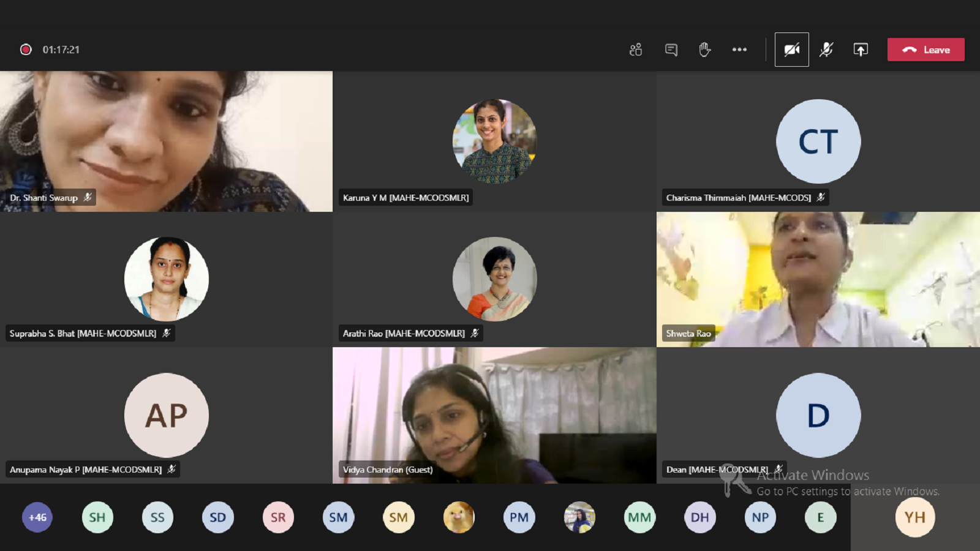Screen dimensions: 980x551
Task: Select the SH participant avatar
Action: point(97,517)
